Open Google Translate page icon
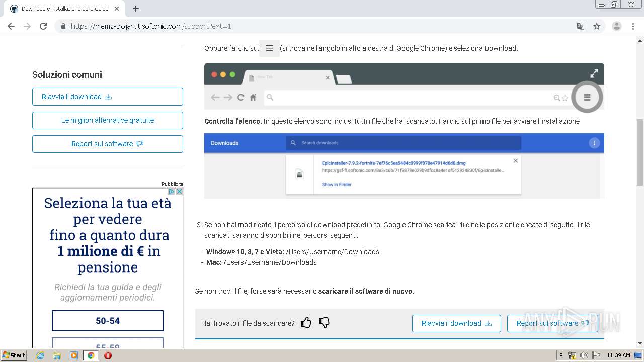 pos(580,26)
